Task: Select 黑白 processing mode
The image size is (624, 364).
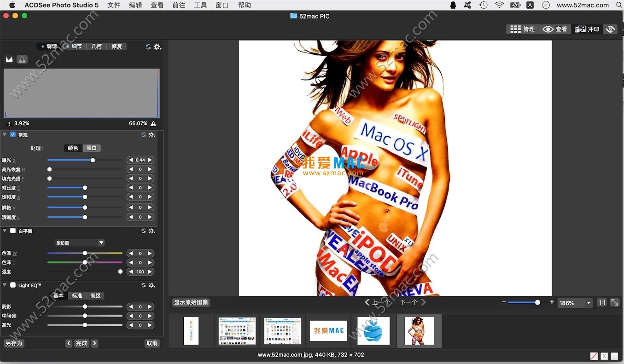Action: pyautogui.click(x=92, y=148)
